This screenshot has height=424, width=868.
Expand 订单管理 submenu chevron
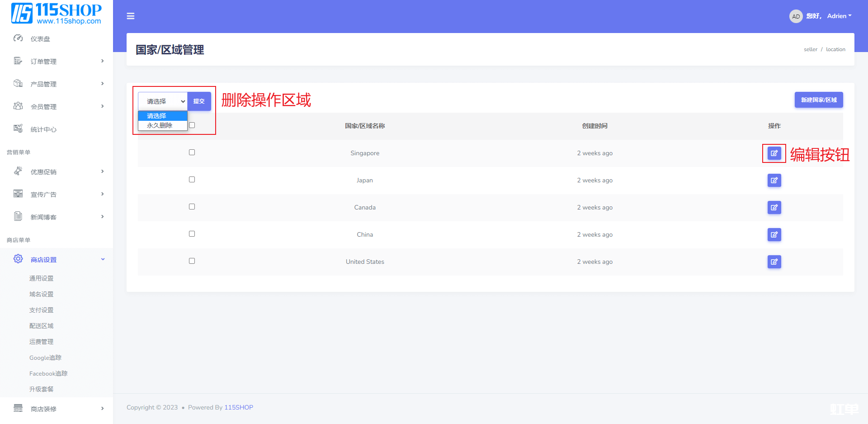[x=103, y=61]
